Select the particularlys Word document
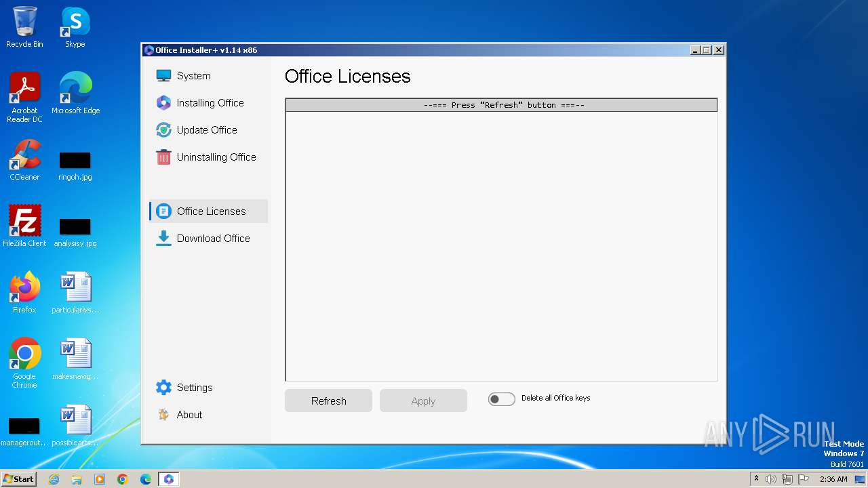 coord(75,293)
